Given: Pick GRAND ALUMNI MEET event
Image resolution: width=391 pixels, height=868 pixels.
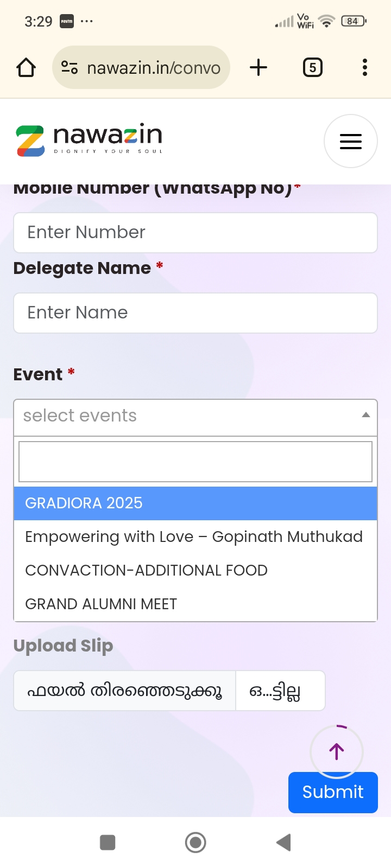Looking at the screenshot, I should 102,604.
